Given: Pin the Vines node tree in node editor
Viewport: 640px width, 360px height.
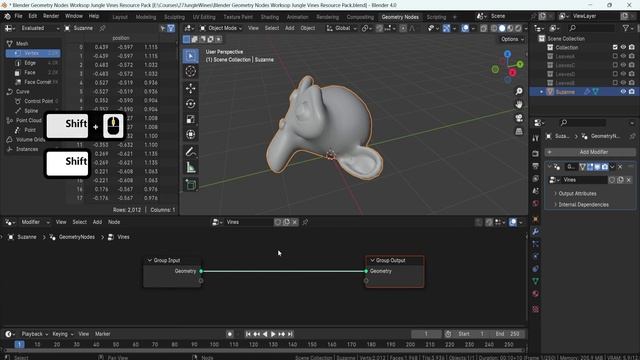Looking at the screenshot, I should 305,222.
